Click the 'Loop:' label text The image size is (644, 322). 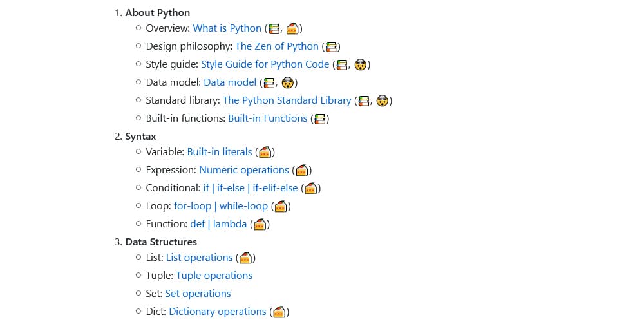coord(158,206)
